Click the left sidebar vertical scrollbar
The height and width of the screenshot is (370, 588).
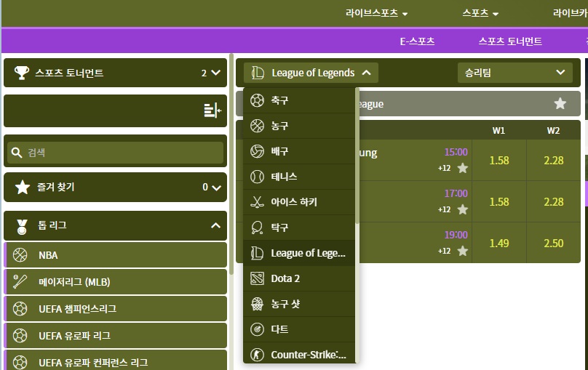click(x=231, y=165)
